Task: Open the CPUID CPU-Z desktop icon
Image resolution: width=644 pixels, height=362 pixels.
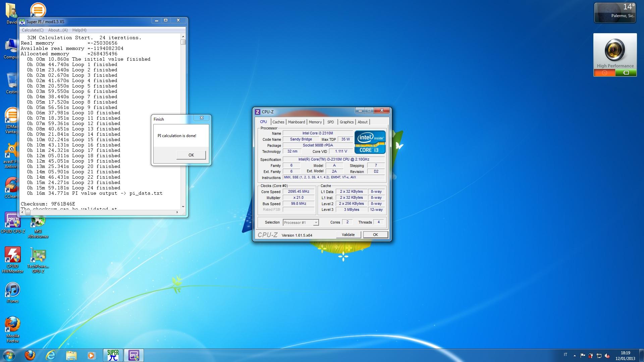Action: [x=13, y=223]
